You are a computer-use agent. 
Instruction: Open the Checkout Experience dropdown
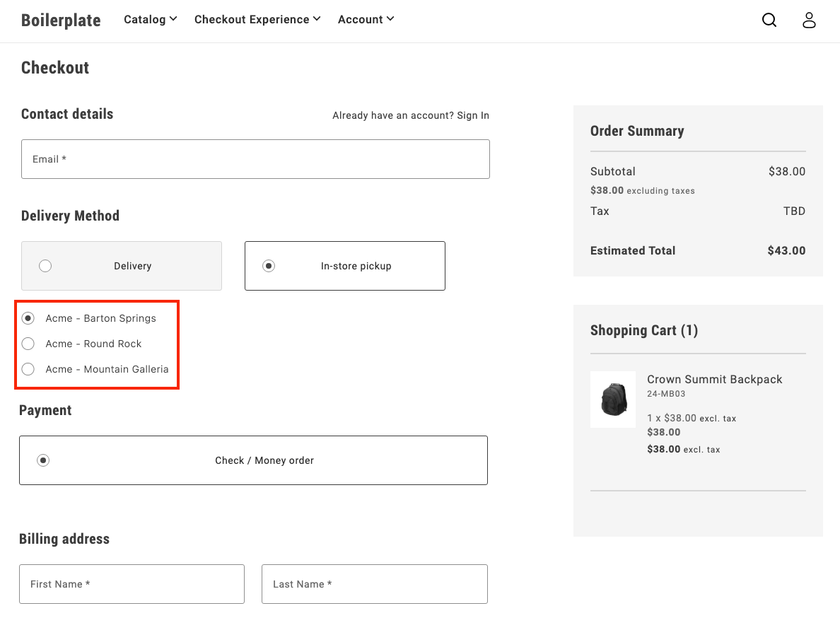[257, 19]
